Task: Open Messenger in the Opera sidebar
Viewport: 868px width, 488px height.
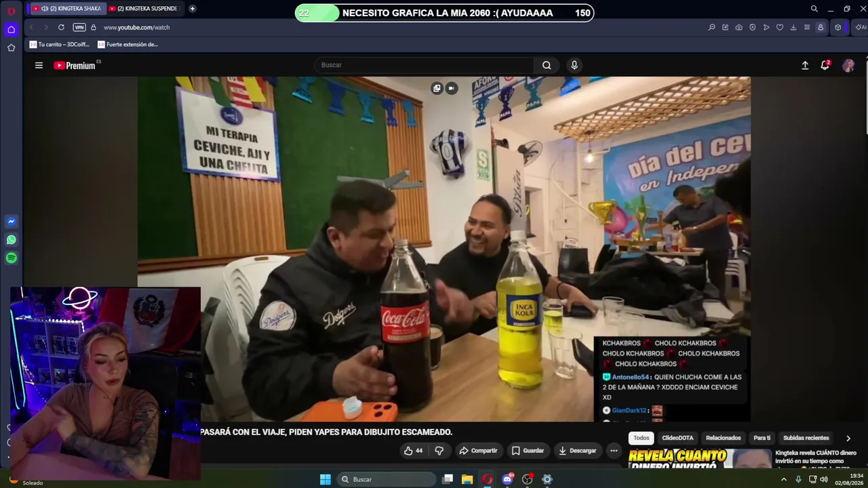Action: [11, 222]
